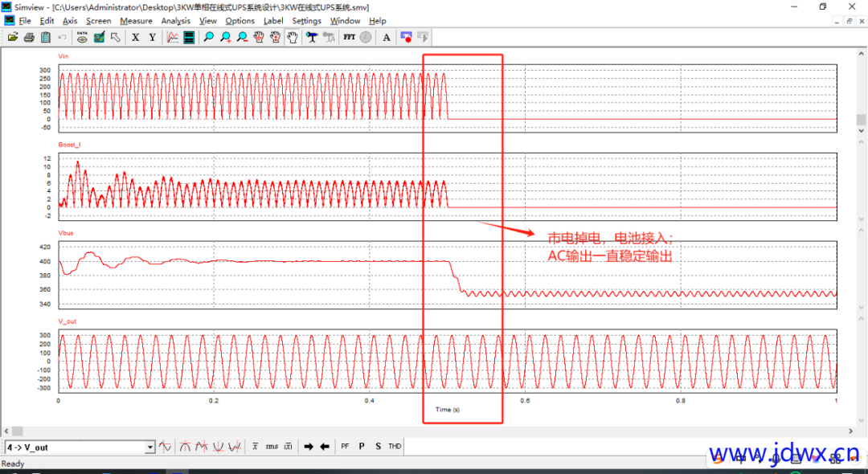The width and height of the screenshot is (868, 474).
Task: Click the greyed telescope with A icon
Action: 329,37
